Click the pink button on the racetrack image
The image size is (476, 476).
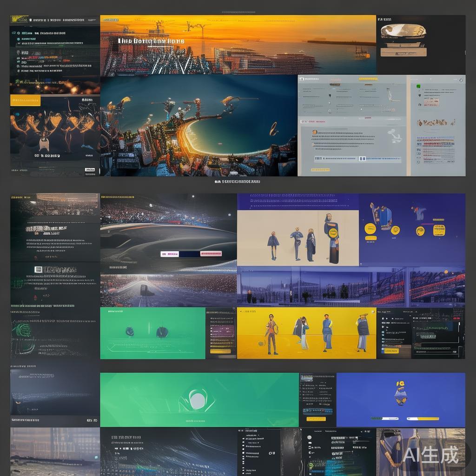(211, 254)
